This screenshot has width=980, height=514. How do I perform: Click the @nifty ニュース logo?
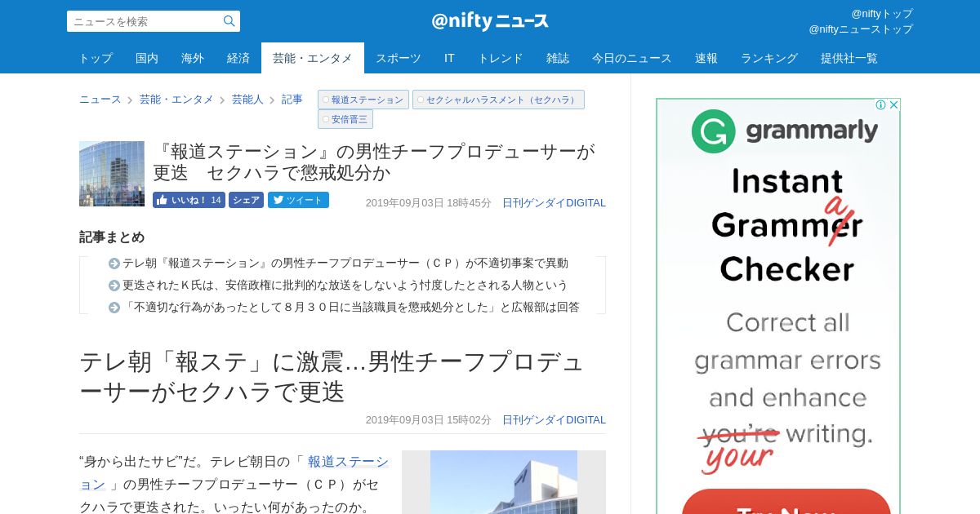point(490,21)
